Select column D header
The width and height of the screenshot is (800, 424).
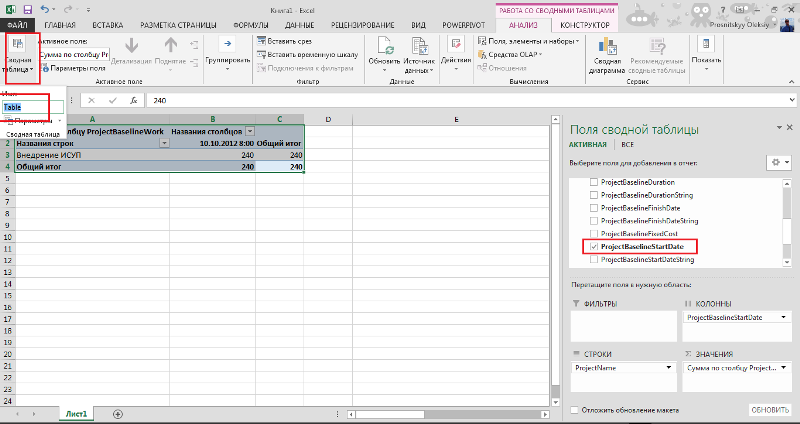pos(328,119)
